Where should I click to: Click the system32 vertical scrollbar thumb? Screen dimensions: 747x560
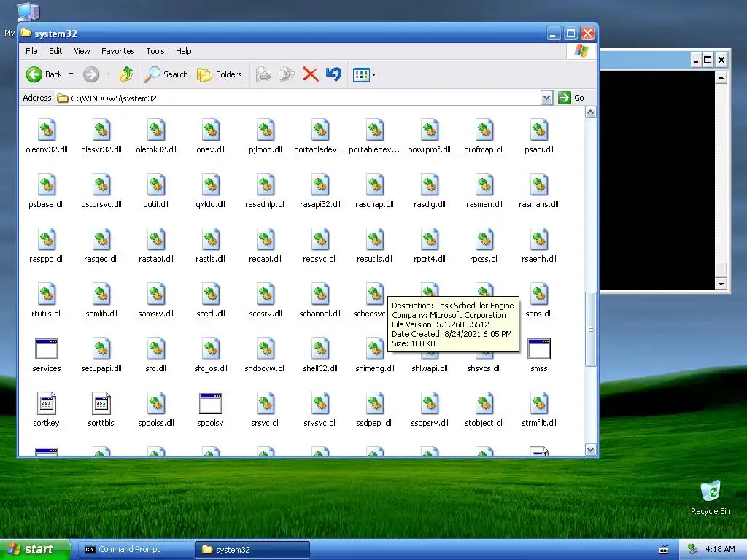(x=591, y=329)
